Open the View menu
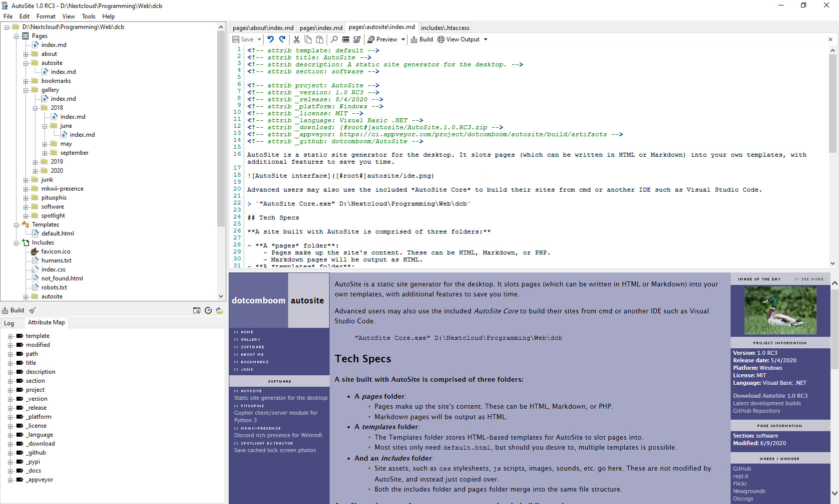The width and height of the screenshot is (839, 504). pos(69,16)
